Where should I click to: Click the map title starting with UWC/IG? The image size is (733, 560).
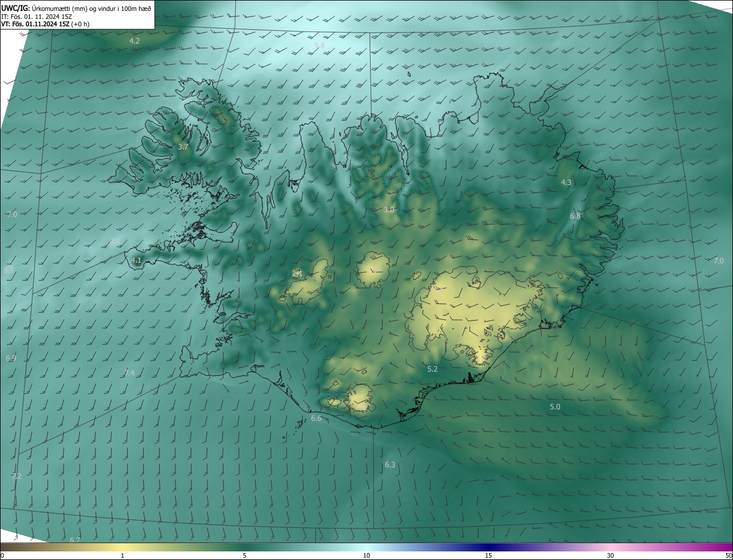click(76, 8)
